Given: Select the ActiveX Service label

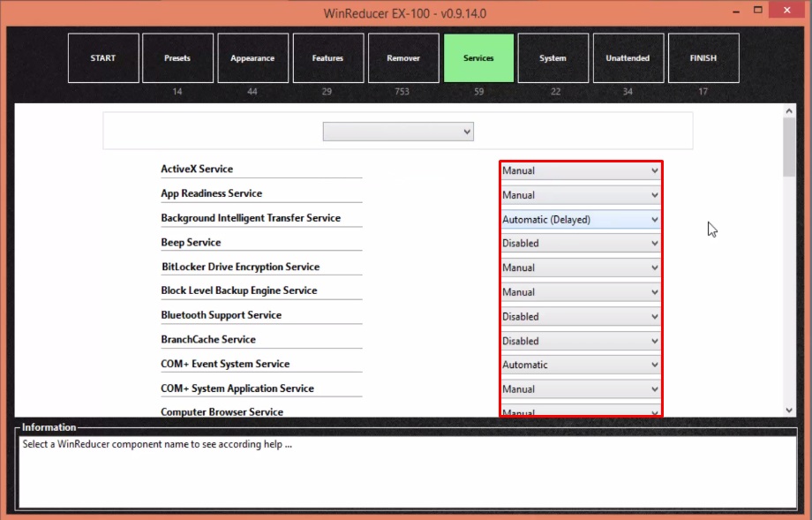Looking at the screenshot, I should pyautogui.click(x=197, y=169).
